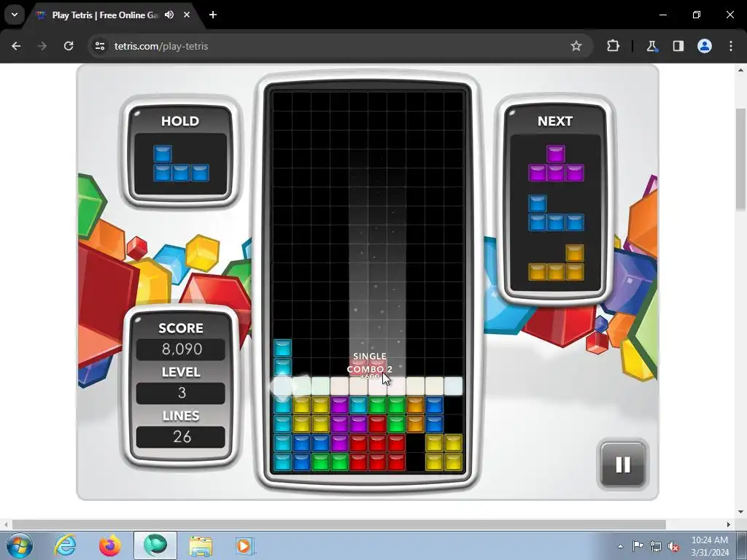Launch Internet Explorer from taskbar
747x560 pixels.
(x=65, y=545)
